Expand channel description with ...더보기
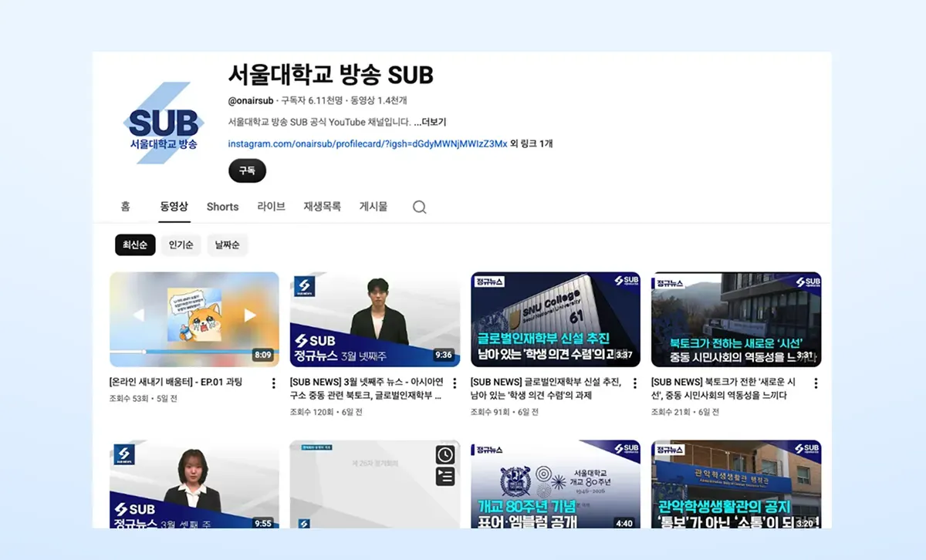This screenshot has height=560, width=926. [429, 122]
